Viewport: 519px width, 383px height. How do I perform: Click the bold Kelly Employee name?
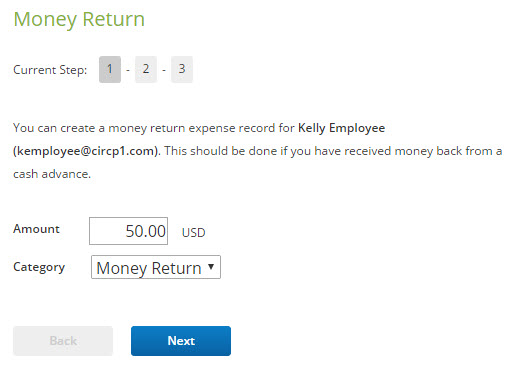pos(342,128)
